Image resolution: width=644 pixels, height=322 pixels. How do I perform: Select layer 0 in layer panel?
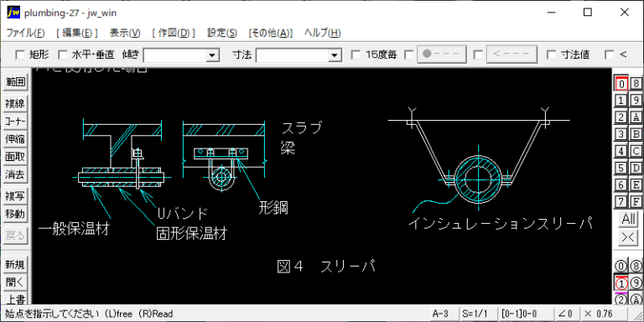click(621, 83)
